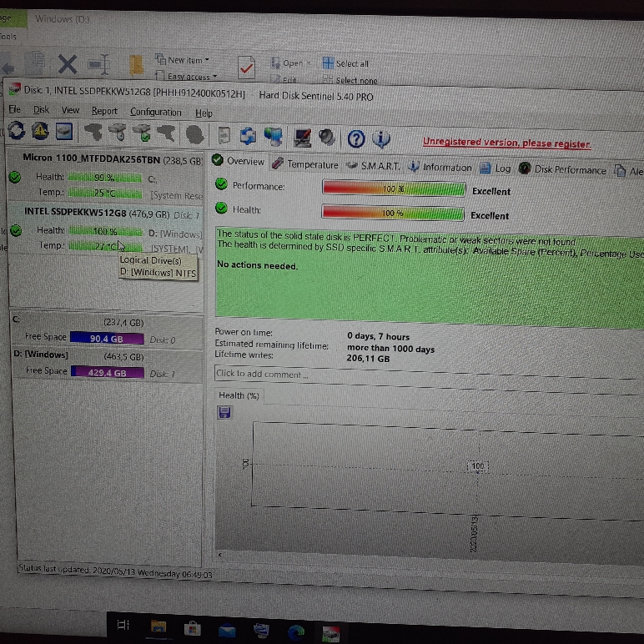Open the Help menu in Hard Disk Sentinel
The image size is (644, 644).
click(204, 113)
